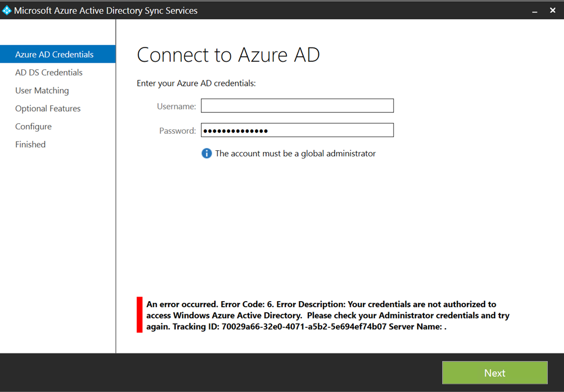Image resolution: width=564 pixels, height=392 pixels.
Task: Click the window title bar text
Action: coord(106,10)
